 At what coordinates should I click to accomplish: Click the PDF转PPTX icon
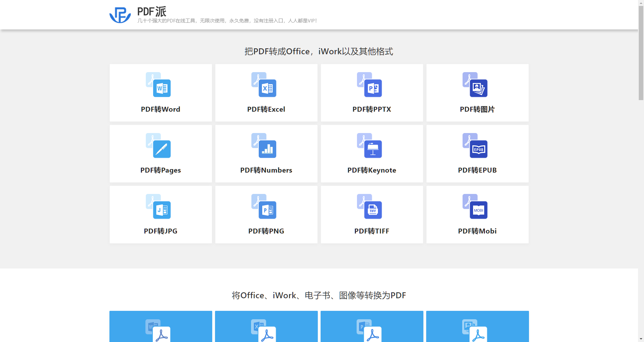[370, 85]
